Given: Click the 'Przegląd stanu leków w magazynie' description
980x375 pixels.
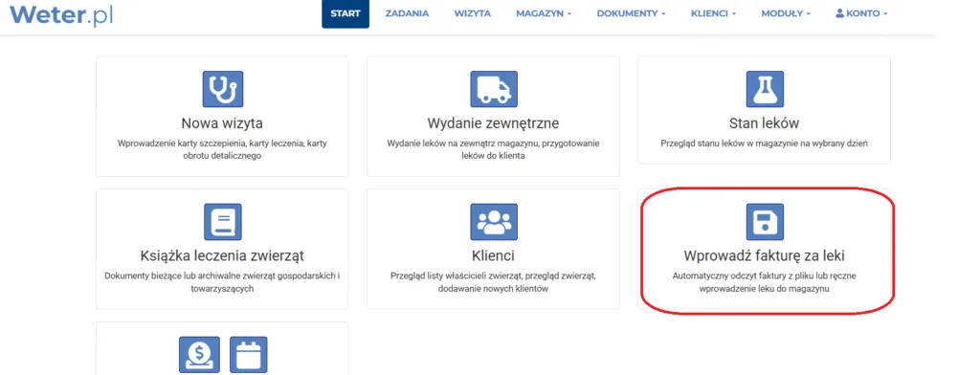Looking at the screenshot, I should point(764,143).
